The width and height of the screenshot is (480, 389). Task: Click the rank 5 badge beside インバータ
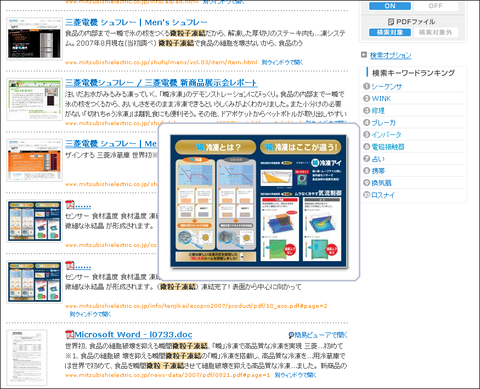click(366, 134)
